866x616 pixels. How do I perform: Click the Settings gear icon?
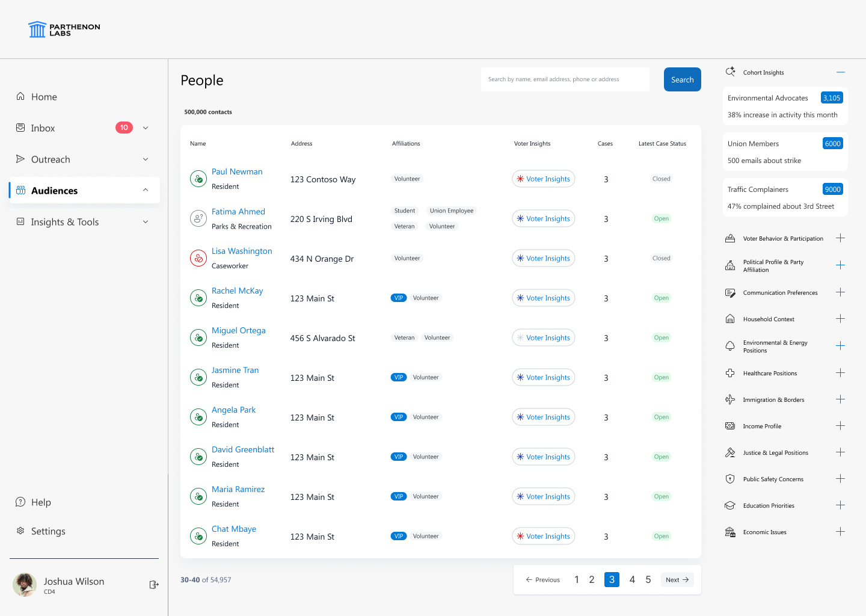pos(20,531)
